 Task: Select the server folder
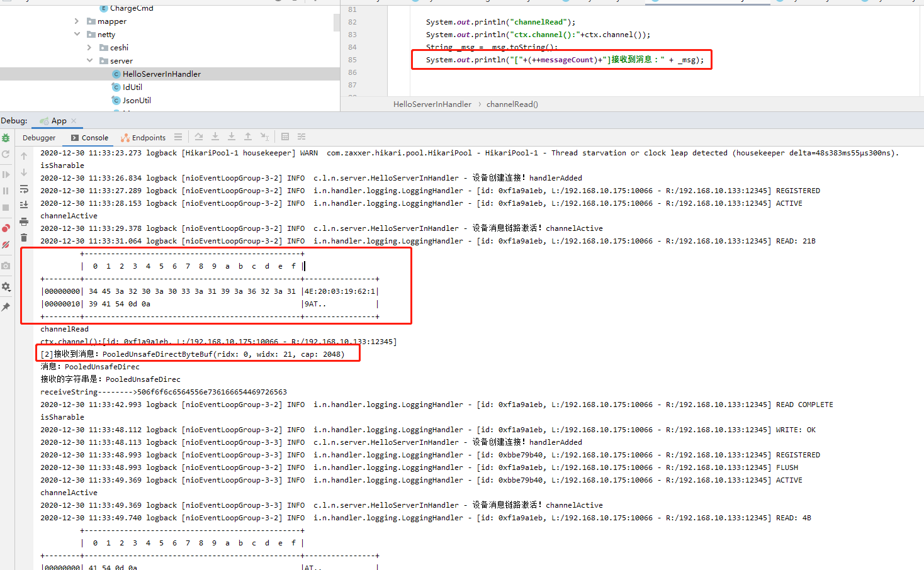click(116, 61)
